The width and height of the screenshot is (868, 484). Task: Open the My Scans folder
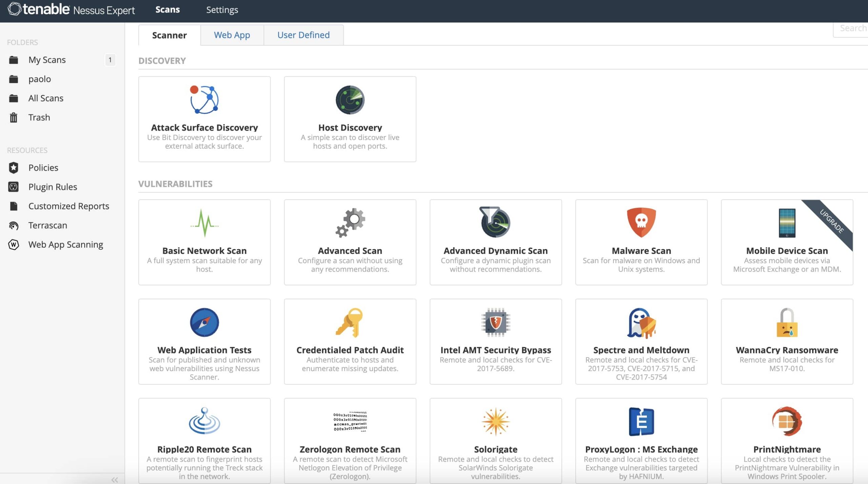[x=47, y=60]
